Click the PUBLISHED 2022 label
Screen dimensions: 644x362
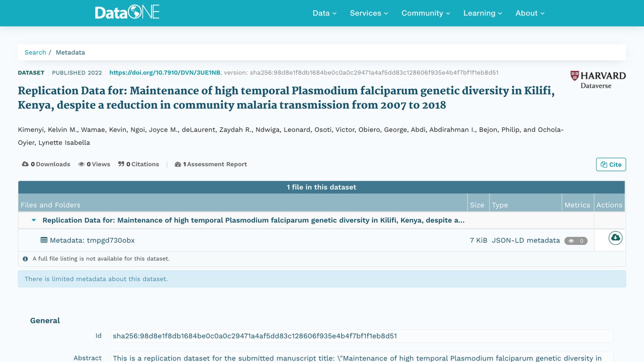click(77, 72)
